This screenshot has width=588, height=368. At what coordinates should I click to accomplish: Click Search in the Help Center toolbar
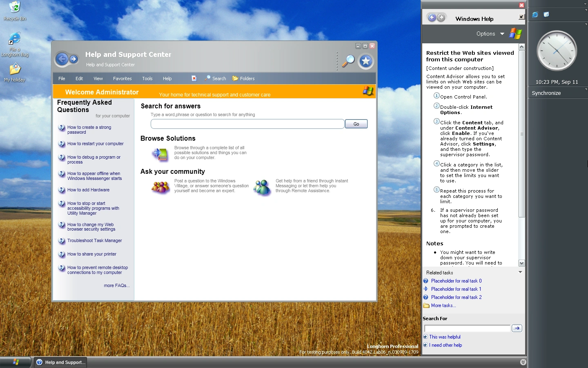click(216, 78)
